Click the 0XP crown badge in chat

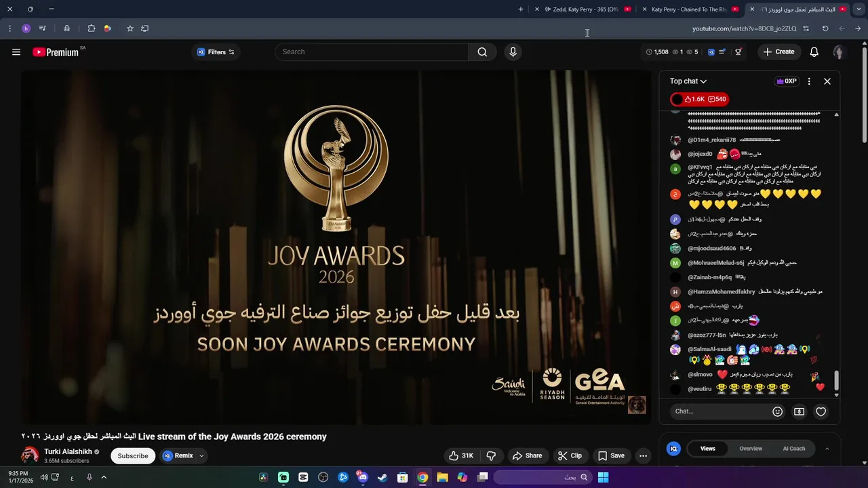click(787, 81)
